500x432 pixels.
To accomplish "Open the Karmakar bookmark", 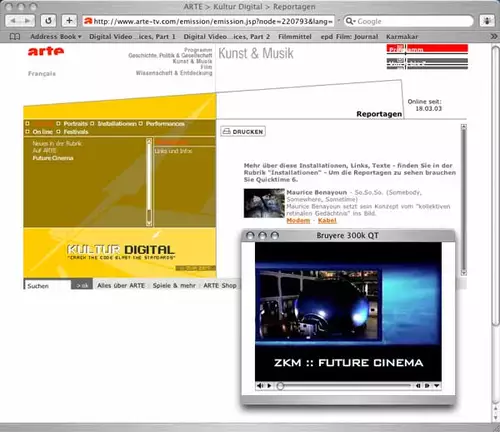I will pyautogui.click(x=402, y=36).
